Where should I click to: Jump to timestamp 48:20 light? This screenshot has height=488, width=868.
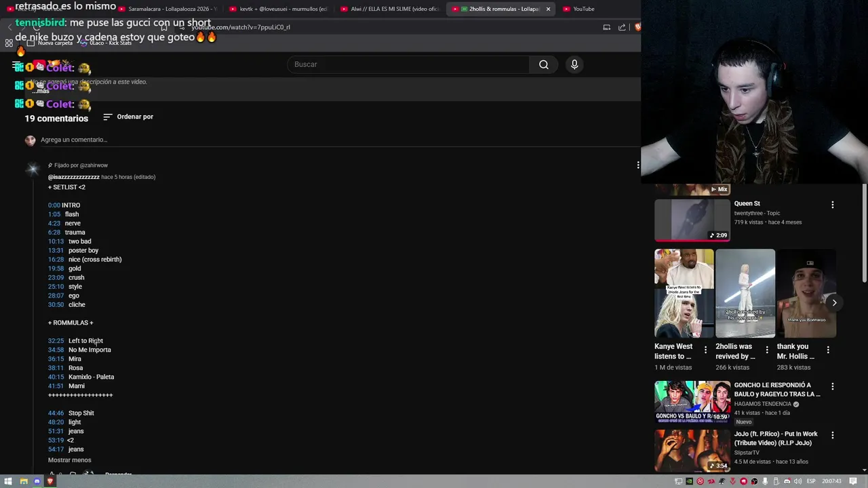click(x=56, y=422)
